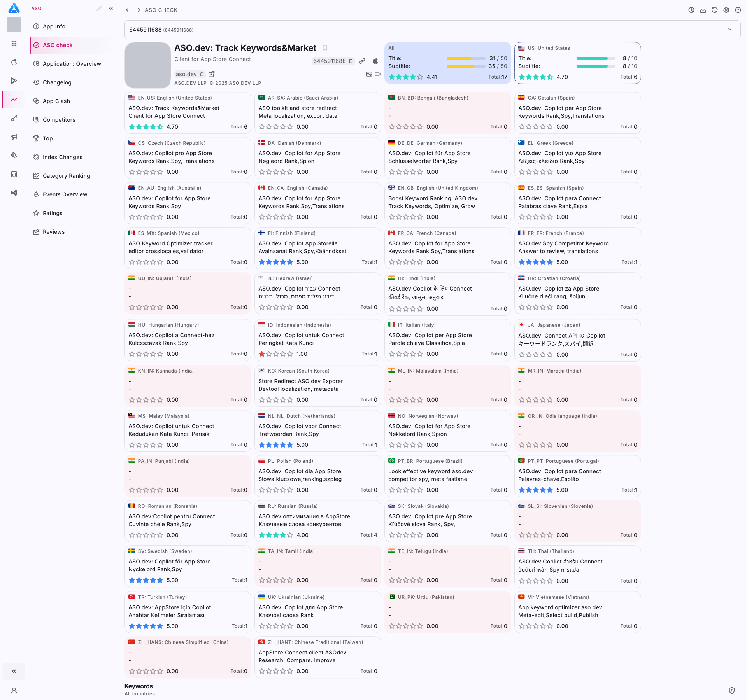Open the megaphone section in the left rail
The image size is (747, 700).
point(14,137)
